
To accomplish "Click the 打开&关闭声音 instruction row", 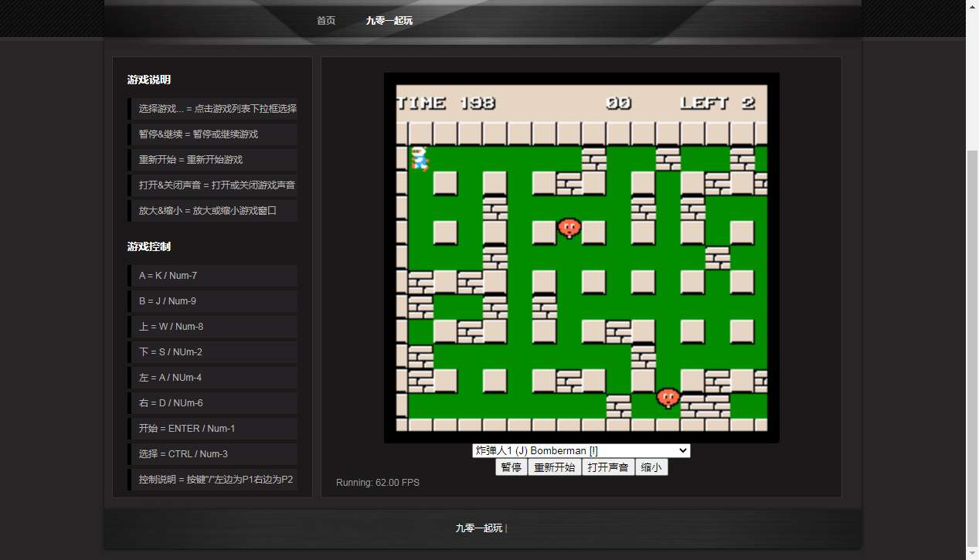I will pyautogui.click(x=212, y=185).
